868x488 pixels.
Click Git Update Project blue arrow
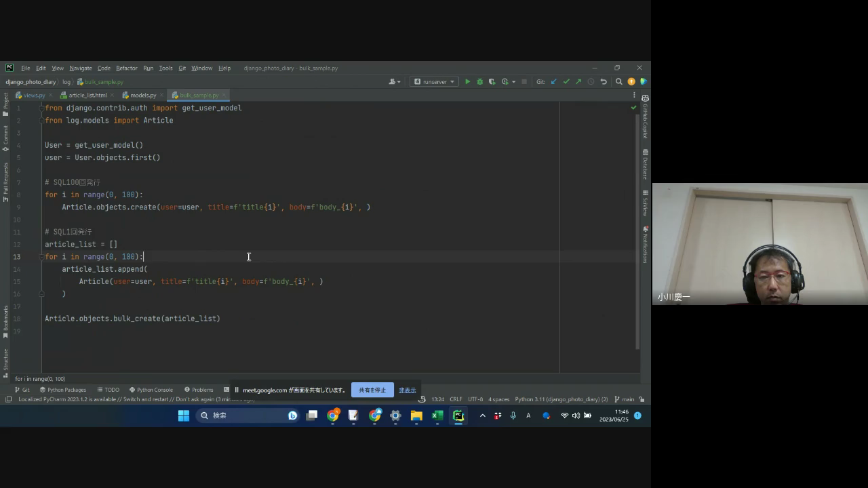coord(553,82)
